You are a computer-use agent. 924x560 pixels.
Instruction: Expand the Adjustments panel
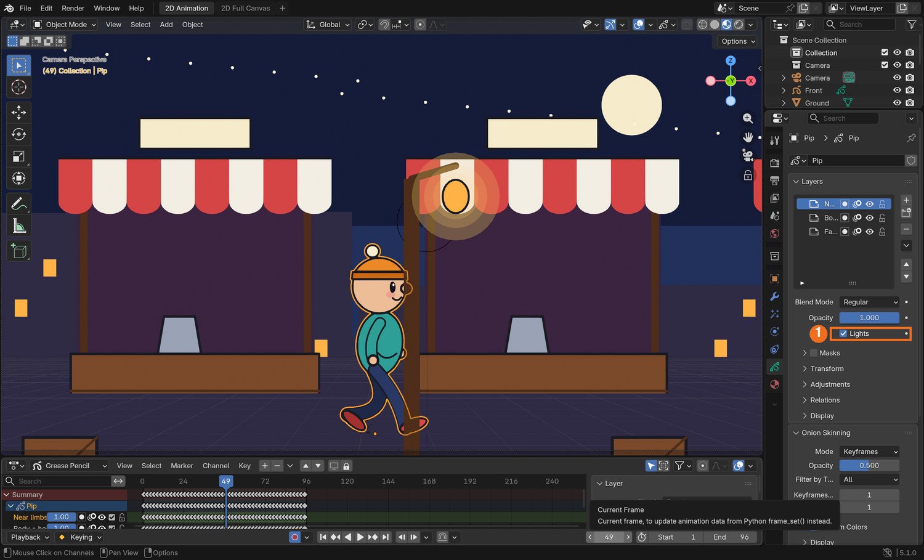click(x=830, y=384)
